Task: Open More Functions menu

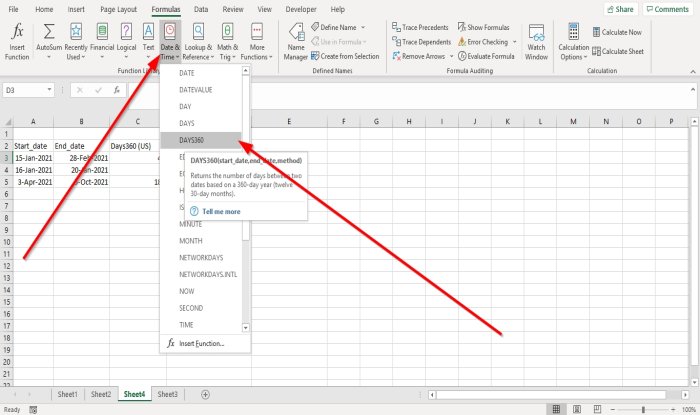Action: [x=257, y=42]
